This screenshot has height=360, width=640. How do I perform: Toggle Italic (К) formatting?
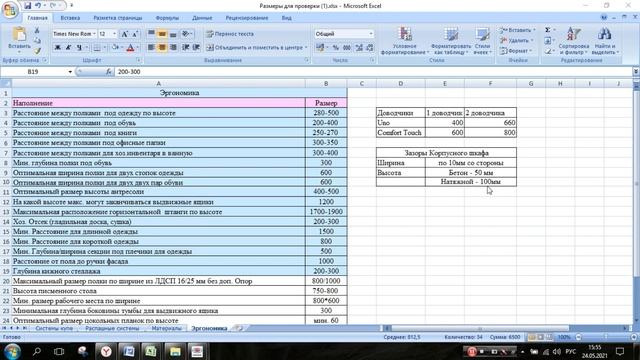[68, 48]
